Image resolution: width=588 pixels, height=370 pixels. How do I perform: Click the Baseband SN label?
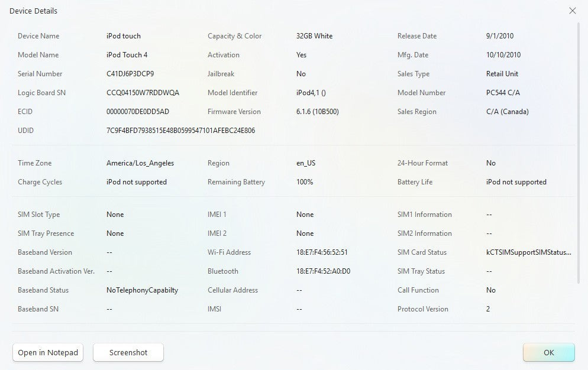click(38, 309)
